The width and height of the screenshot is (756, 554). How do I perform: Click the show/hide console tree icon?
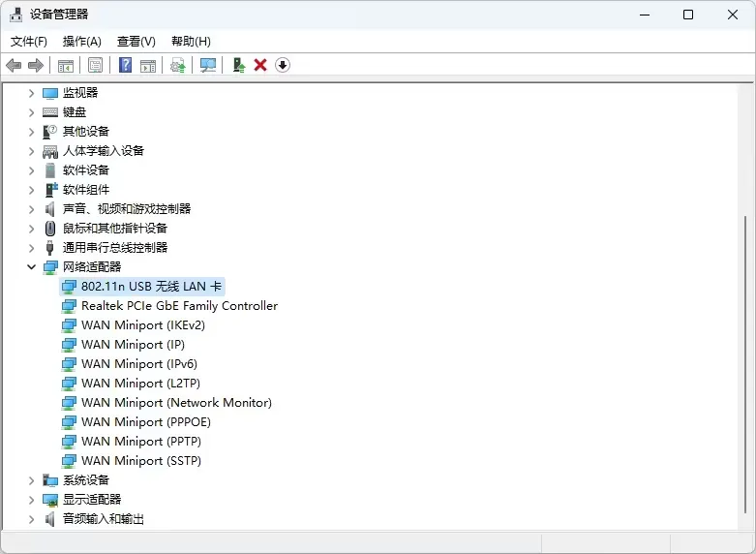coord(66,65)
